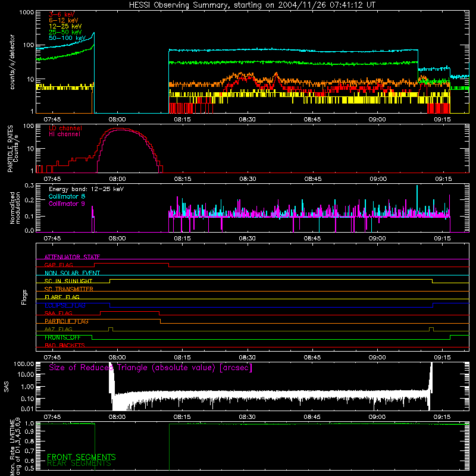Click '08:00' under the particle rates panel
Image resolution: width=476 pixels, height=476 pixels.
[x=117, y=179]
